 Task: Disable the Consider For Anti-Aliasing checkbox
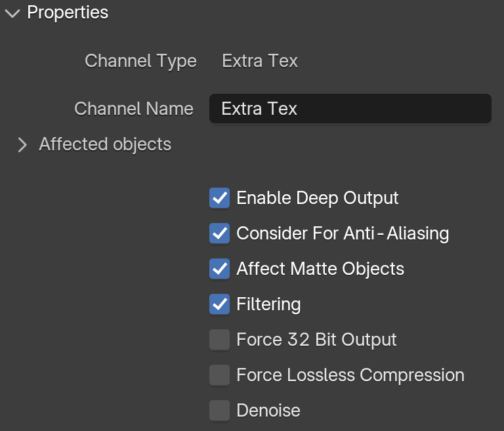(x=220, y=234)
